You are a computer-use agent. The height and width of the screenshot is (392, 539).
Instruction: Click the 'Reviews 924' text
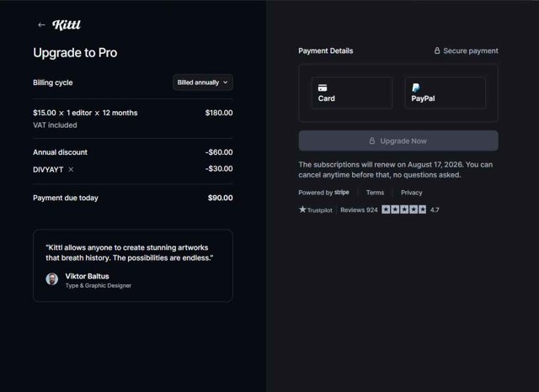tap(359, 209)
